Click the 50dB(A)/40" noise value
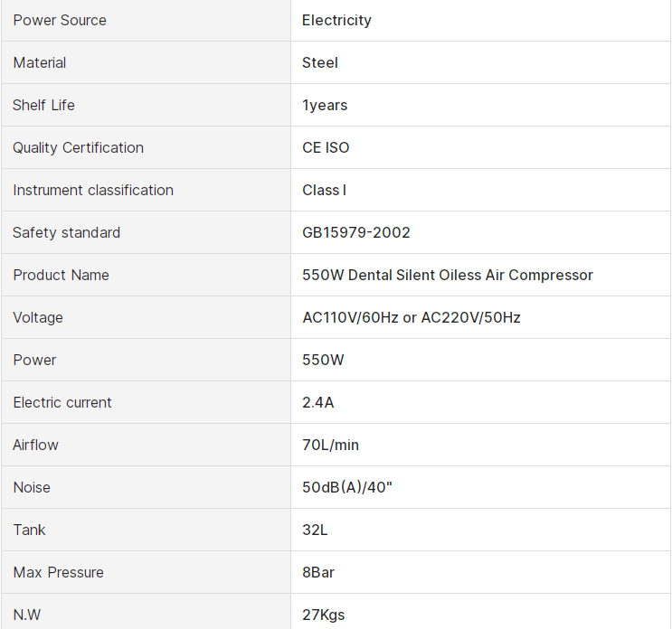This screenshot has height=629, width=672. [x=347, y=487]
